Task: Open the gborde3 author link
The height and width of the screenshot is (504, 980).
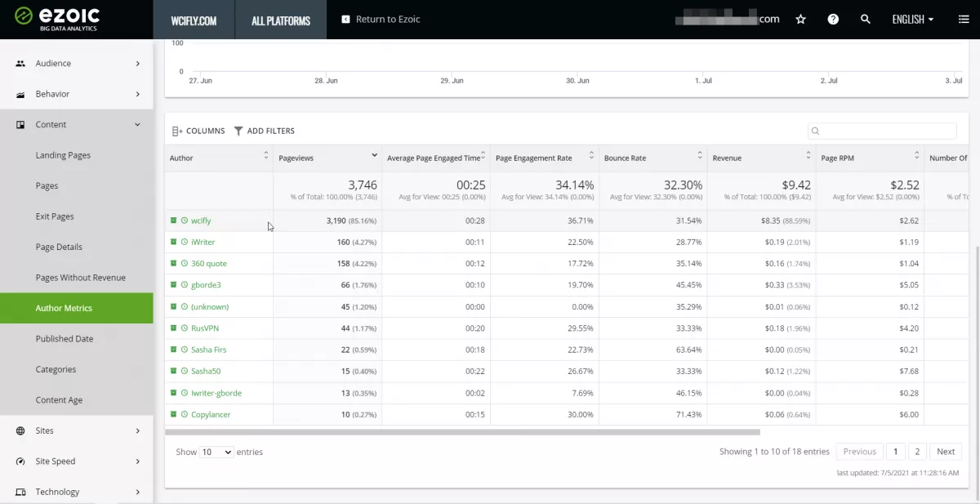Action: 206,285
